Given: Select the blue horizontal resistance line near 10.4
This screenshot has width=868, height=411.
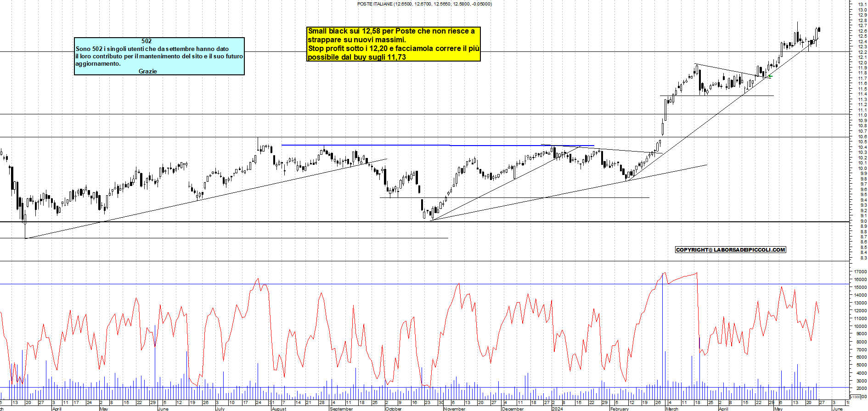Looking at the screenshot, I should pos(438,145).
